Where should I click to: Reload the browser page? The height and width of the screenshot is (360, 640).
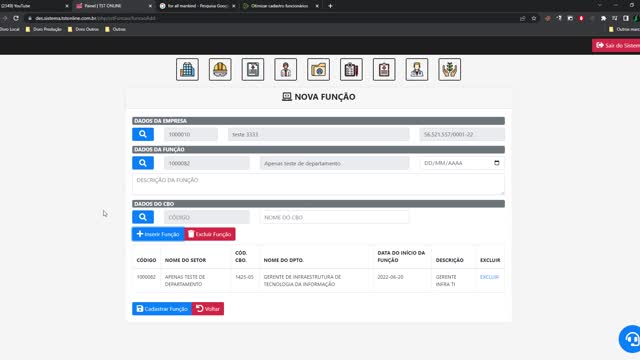point(16,18)
